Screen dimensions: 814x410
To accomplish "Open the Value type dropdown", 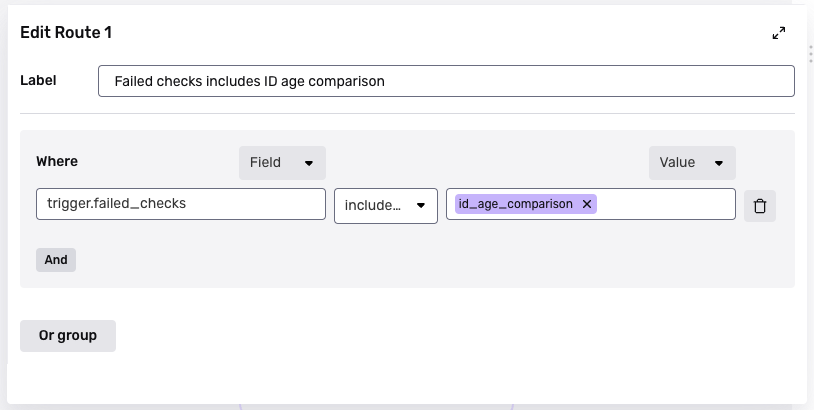I will point(692,163).
